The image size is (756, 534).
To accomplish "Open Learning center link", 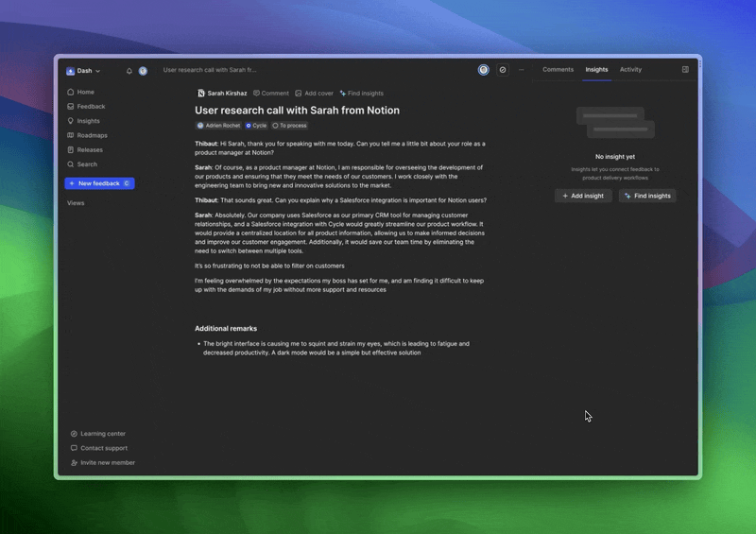I will [98, 434].
